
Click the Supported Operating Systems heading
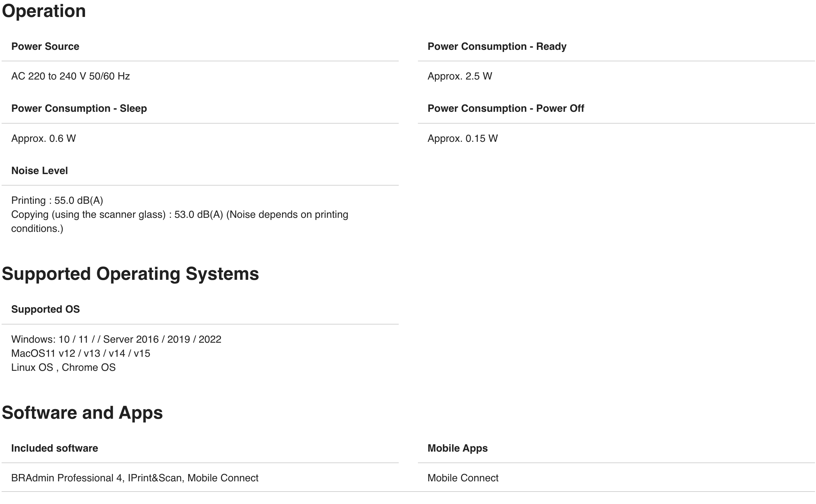click(130, 274)
